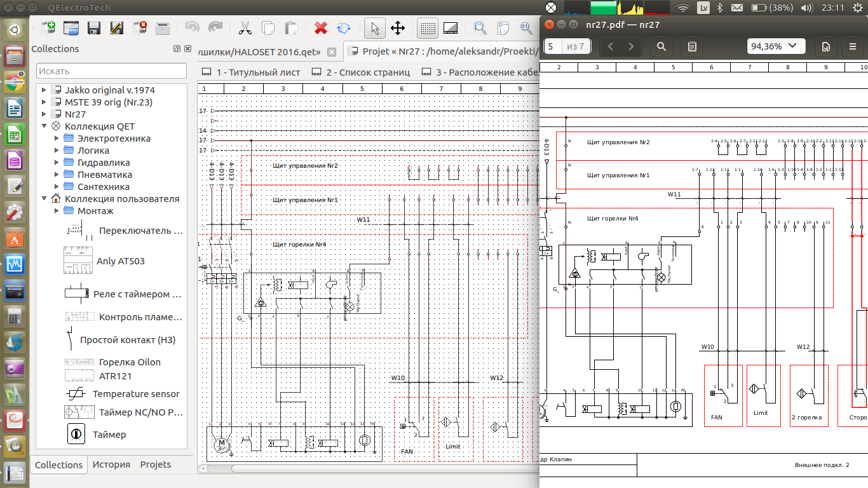The width and height of the screenshot is (868, 488).
Task: Collapse the Коллекция QET tree branch
Action: click(43, 126)
